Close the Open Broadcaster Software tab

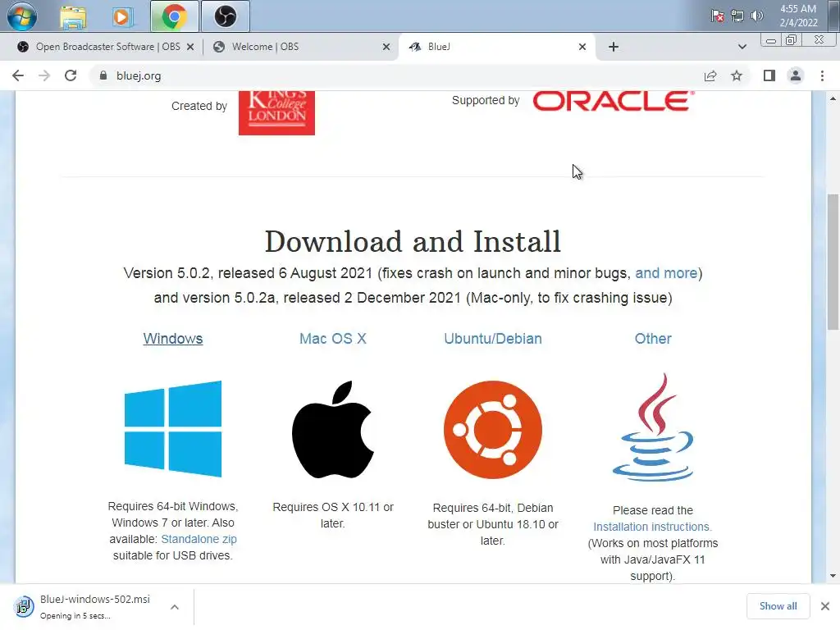tap(190, 47)
